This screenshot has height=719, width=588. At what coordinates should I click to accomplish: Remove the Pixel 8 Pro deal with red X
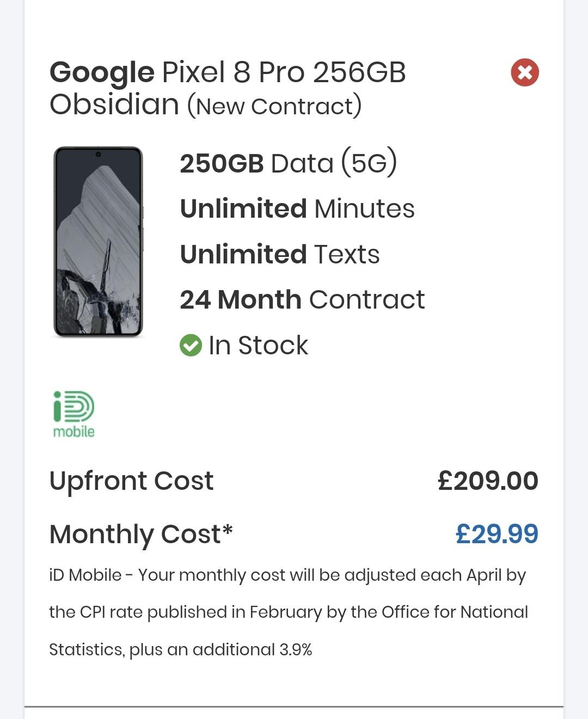[x=525, y=72]
